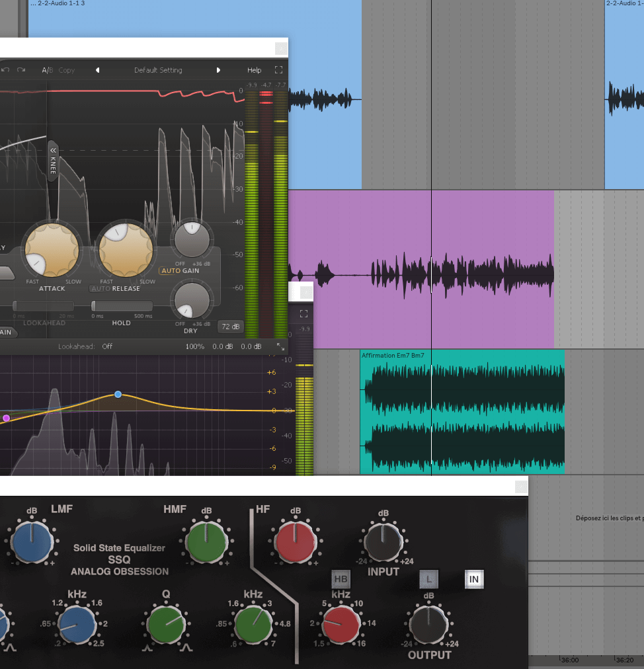Click the HMF dB gain knob
Image resolution: width=644 pixels, height=669 pixels.
pyautogui.click(x=206, y=542)
